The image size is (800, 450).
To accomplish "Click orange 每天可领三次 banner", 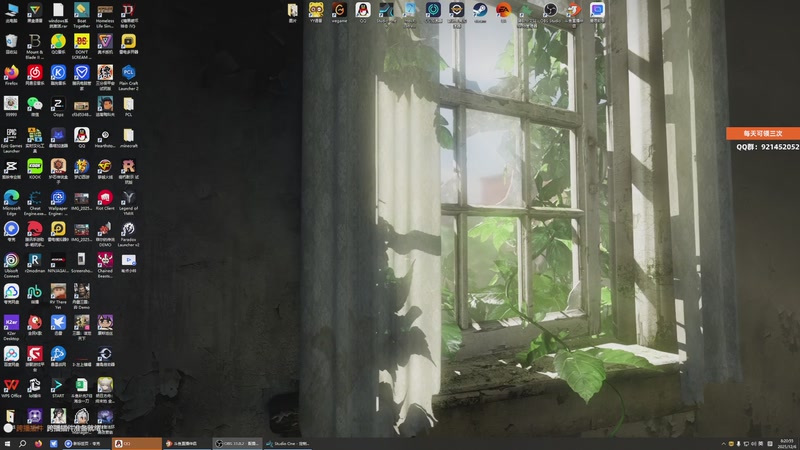I will click(763, 133).
